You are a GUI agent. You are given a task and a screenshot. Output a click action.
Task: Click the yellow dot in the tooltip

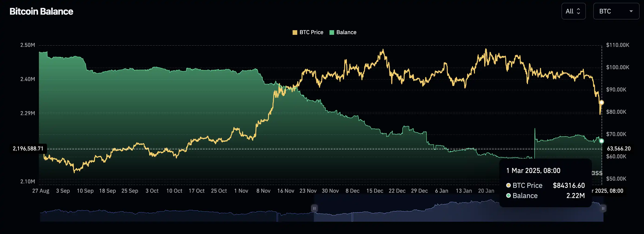[x=508, y=185]
